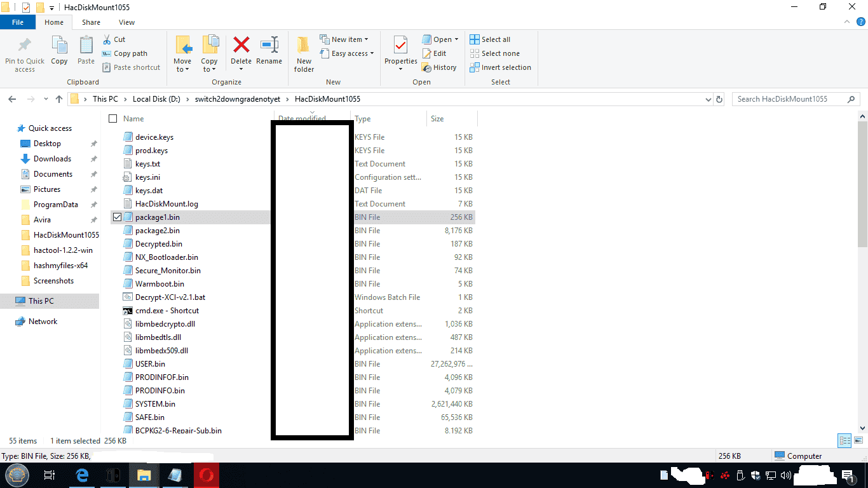
Task: Click Select none in ribbon
Action: tap(494, 53)
